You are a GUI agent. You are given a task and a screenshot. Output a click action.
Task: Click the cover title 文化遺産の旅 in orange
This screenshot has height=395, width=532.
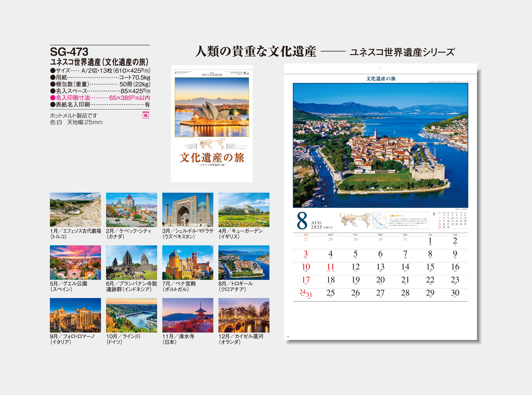click(212, 157)
